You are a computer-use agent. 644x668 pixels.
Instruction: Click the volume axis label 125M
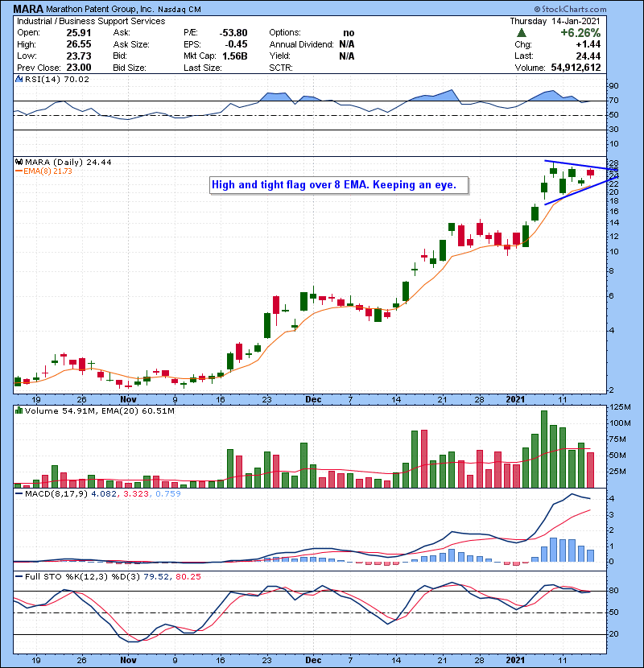pos(620,407)
